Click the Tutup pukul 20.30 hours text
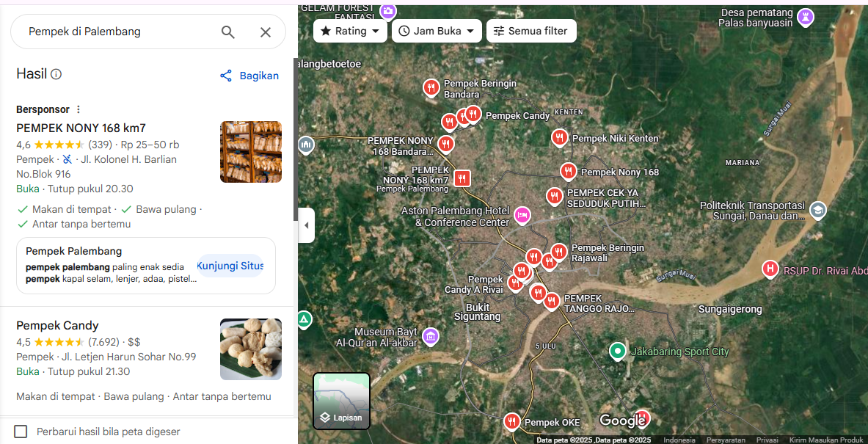 pyautogui.click(x=90, y=189)
